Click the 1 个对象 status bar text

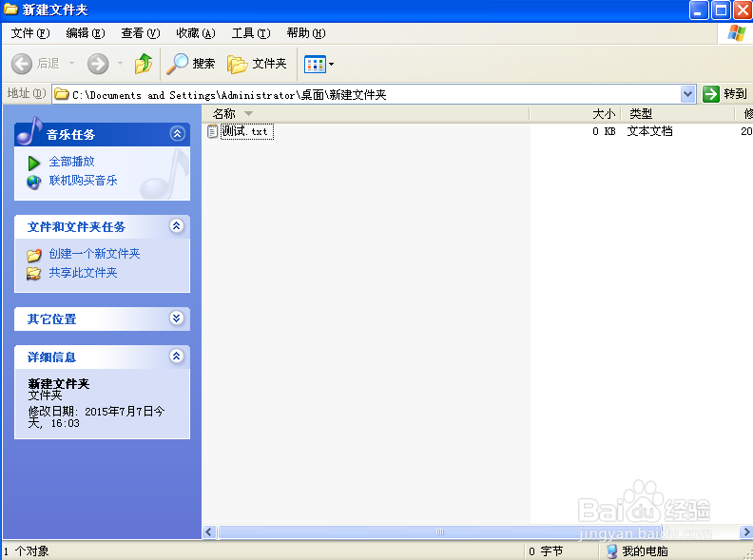click(x=27, y=551)
